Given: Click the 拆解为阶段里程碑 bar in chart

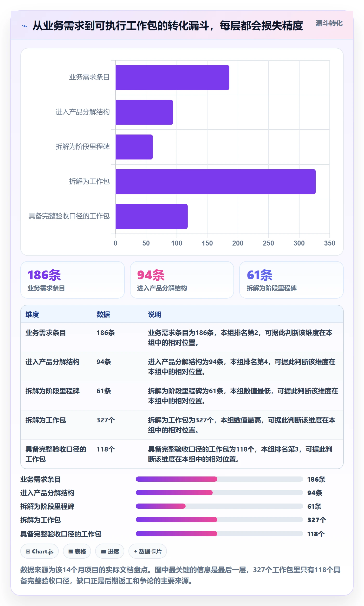Looking at the screenshot, I should click(x=134, y=147).
